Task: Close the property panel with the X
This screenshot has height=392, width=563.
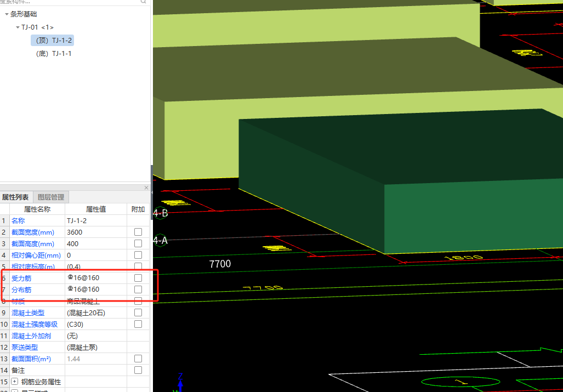Action: (x=146, y=188)
